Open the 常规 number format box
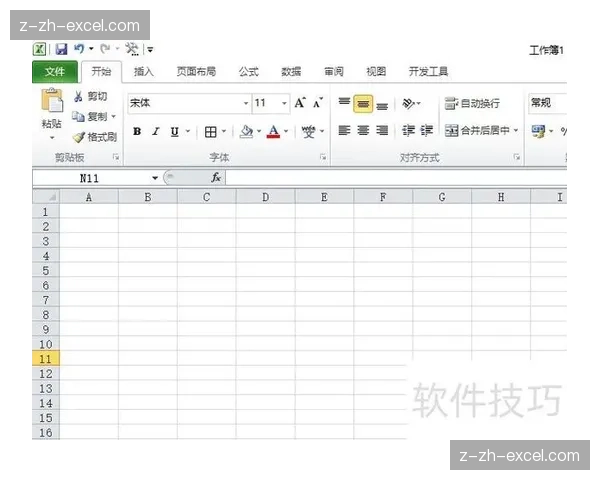 547,103
